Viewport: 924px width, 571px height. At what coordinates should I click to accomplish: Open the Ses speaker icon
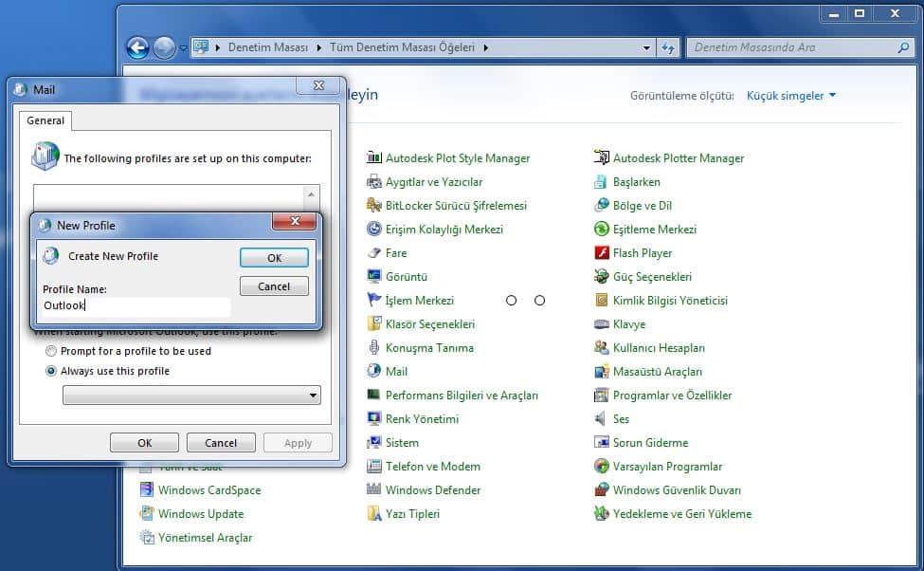[x=602, y=419]
